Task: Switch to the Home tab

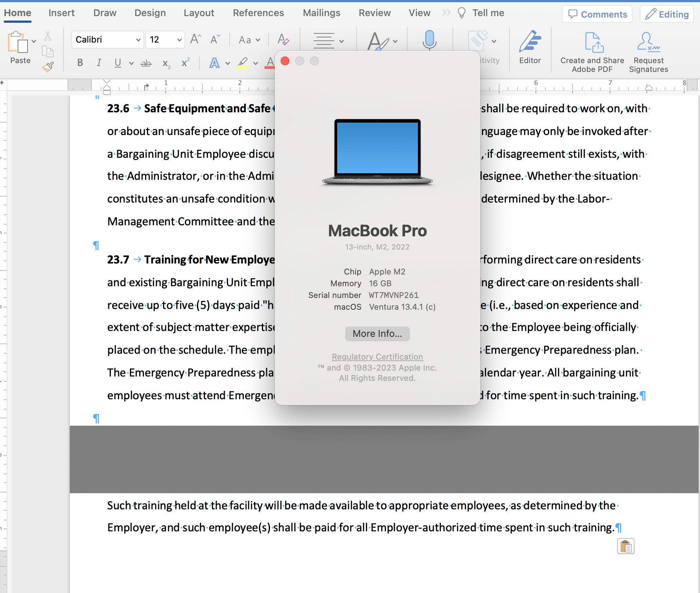Action: point(18,13)
